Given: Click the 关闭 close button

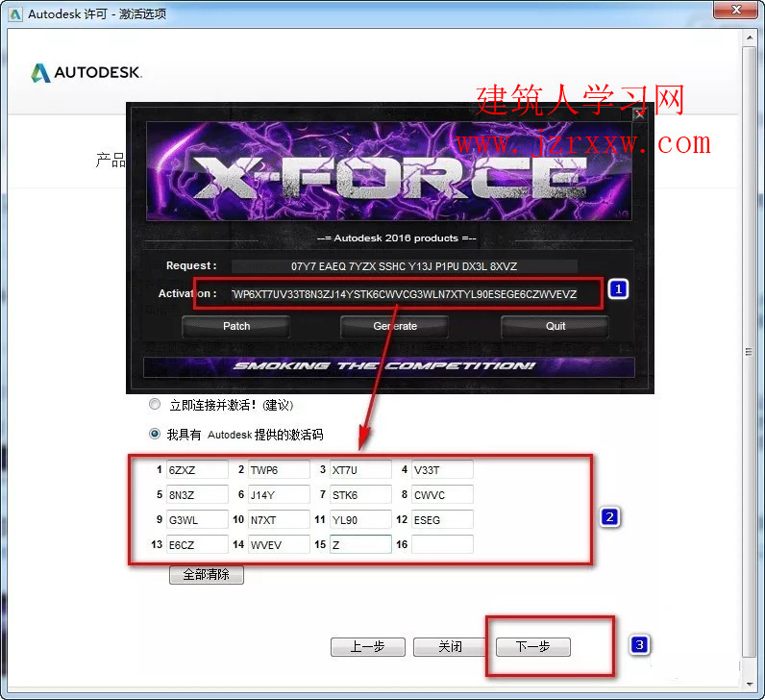Looking at the screenshot, I should pyautogui.click(x=450, y=647).
